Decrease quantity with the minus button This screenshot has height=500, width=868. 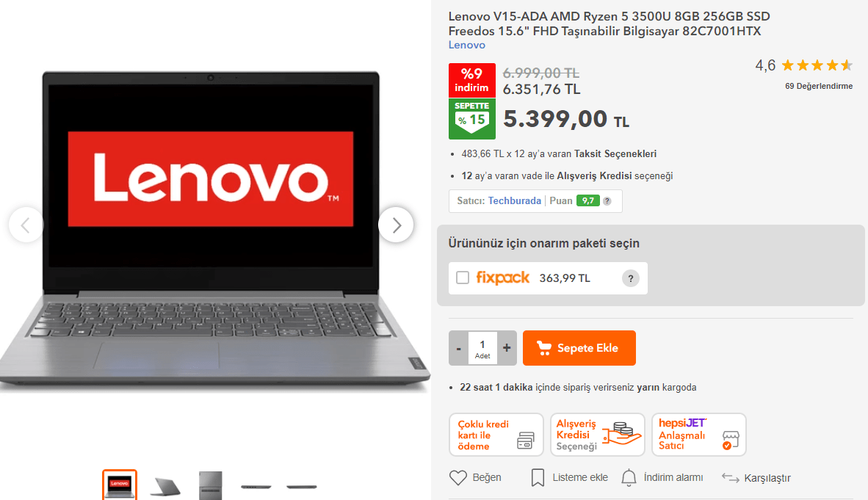click(x=458, y=348)
